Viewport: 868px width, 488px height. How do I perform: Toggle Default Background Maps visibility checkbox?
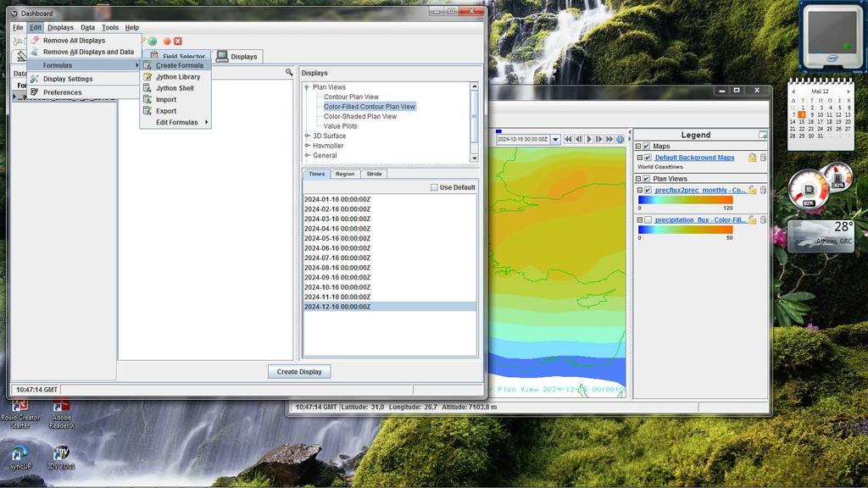coord(648,158)
